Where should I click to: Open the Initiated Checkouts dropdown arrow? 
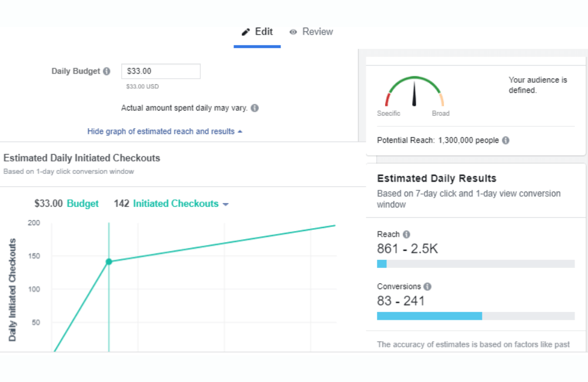tap(226, 205)
